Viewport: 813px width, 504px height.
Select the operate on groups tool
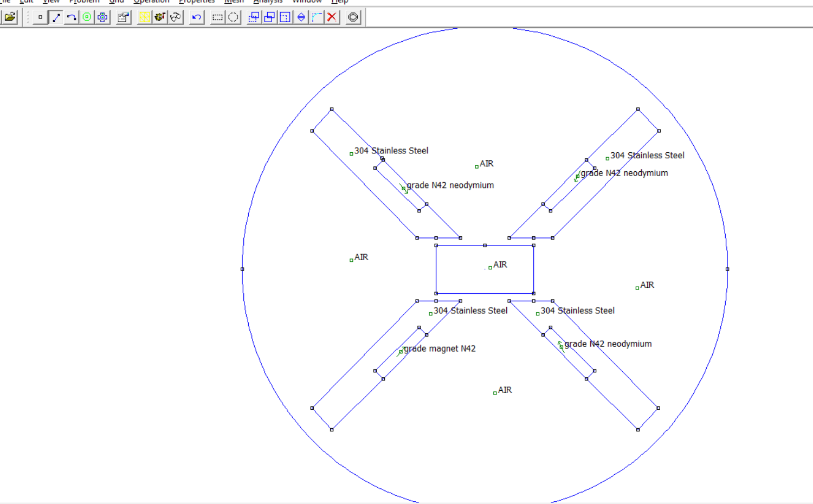pos(102,17)
